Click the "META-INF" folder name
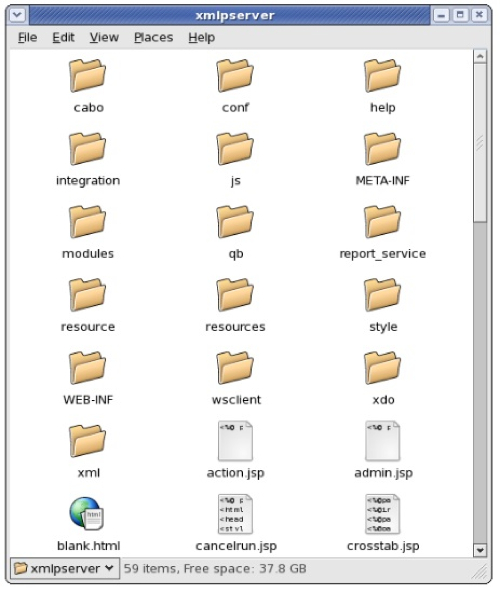 tap(383, 181)
